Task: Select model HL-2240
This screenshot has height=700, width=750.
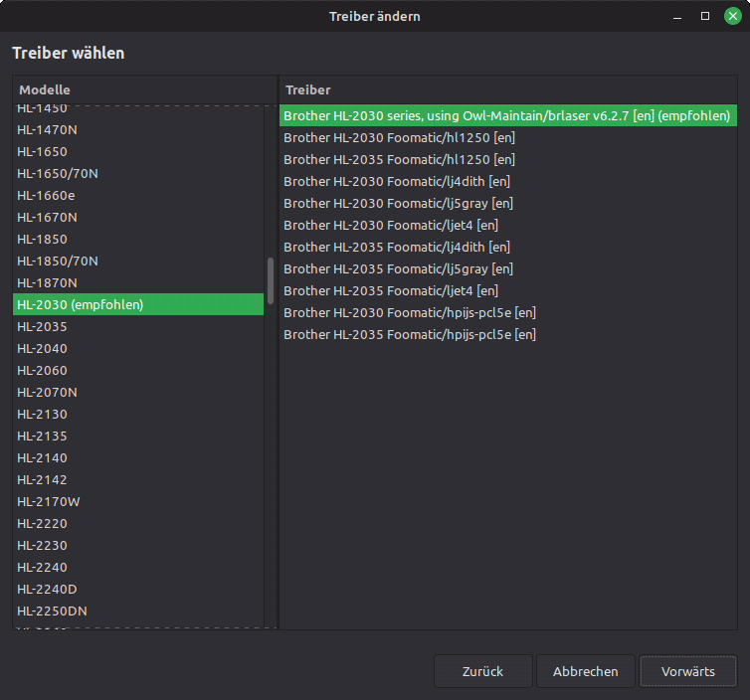Action: [x=138, y=568]
